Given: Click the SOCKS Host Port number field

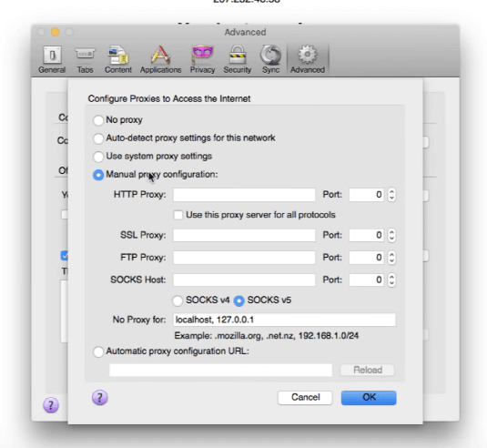Looking at the screenshot, I should tap(367, 280).
